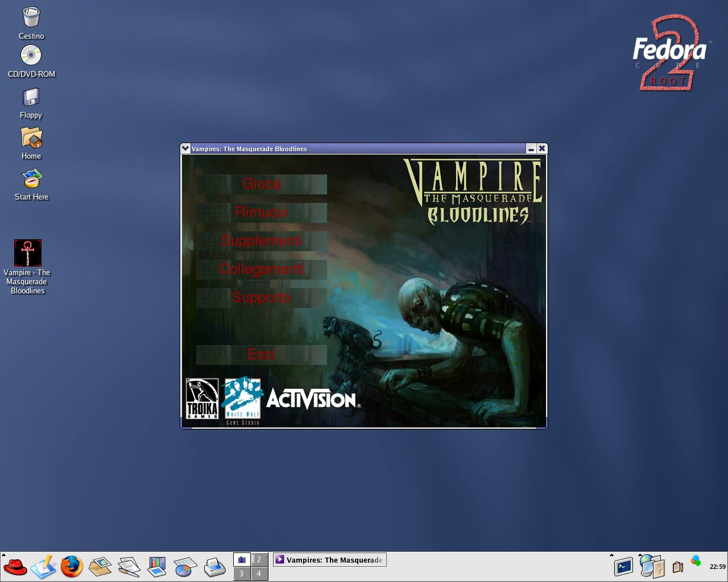Click the Activision logo
728x582 pixels.
point(313,399)
